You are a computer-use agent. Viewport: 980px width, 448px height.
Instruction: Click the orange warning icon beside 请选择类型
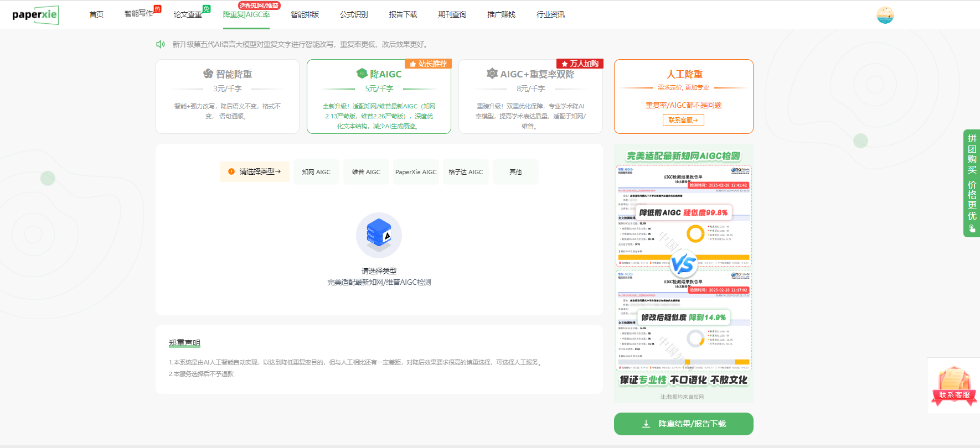click(x=231, y=171)
